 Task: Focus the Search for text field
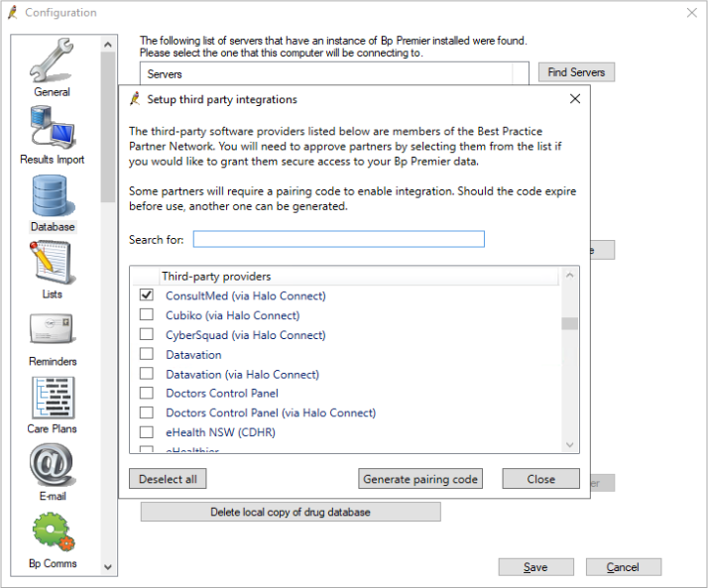click(338, 239)
